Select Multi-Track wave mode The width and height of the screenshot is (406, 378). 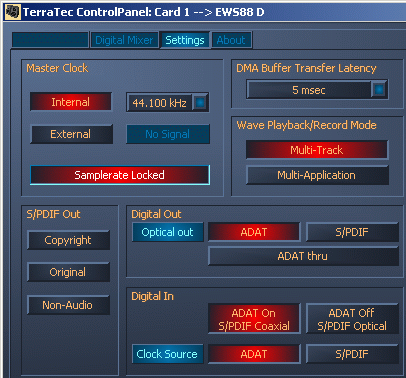click(317, 150)
